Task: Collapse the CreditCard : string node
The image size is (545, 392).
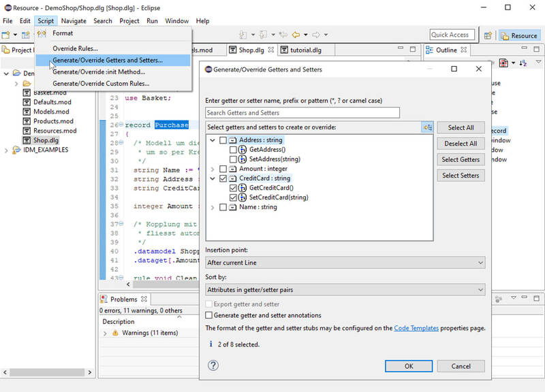Action: (x=213, y=178)
